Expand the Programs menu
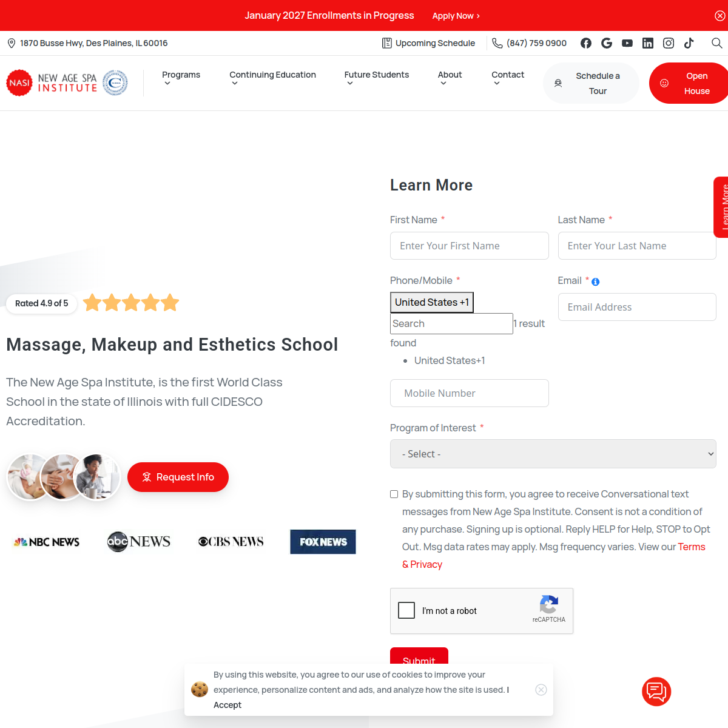The width and height of the screenshot is (728, 728). [x=181, y=78]
